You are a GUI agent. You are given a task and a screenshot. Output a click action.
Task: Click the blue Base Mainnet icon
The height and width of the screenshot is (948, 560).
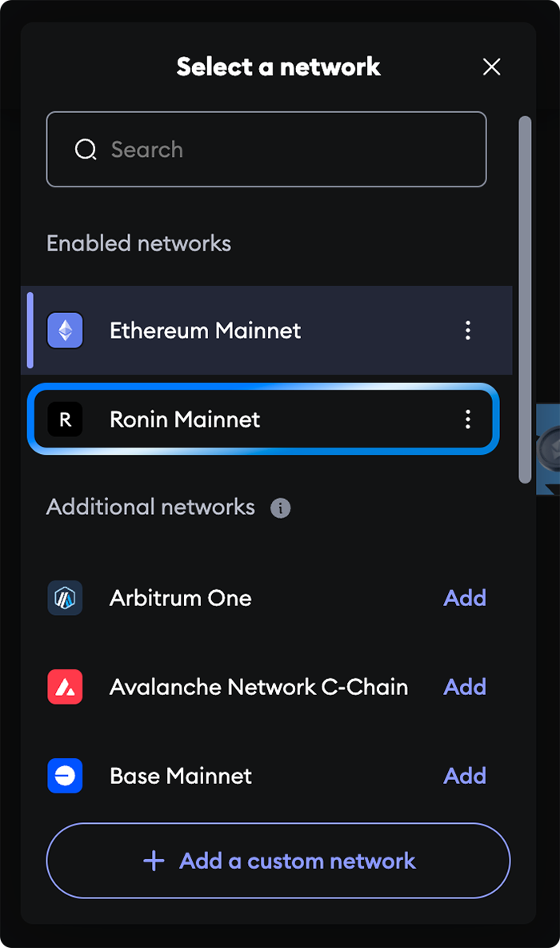tap(66, 776)
